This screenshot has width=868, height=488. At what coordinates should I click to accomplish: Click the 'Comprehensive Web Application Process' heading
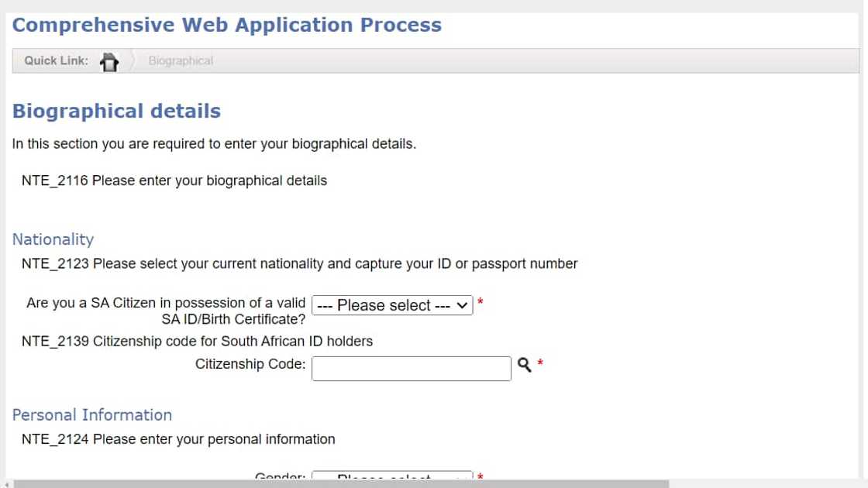tap(226, 25)
